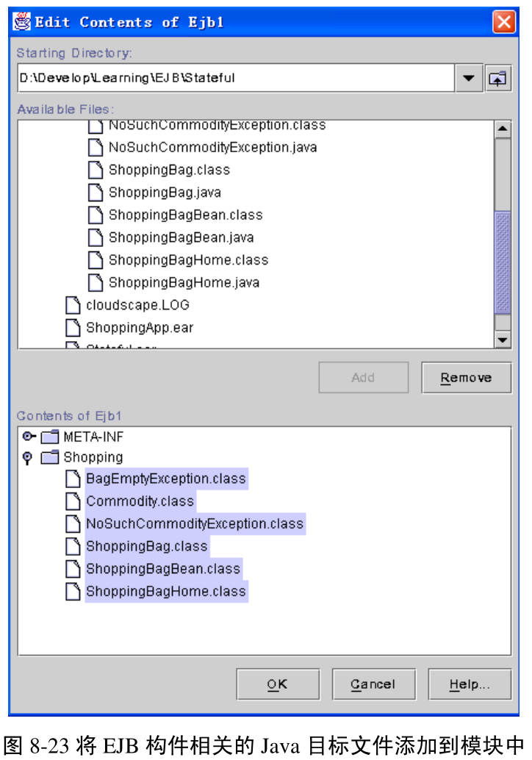Select the Shopping folder in contents

click(93, 458)
